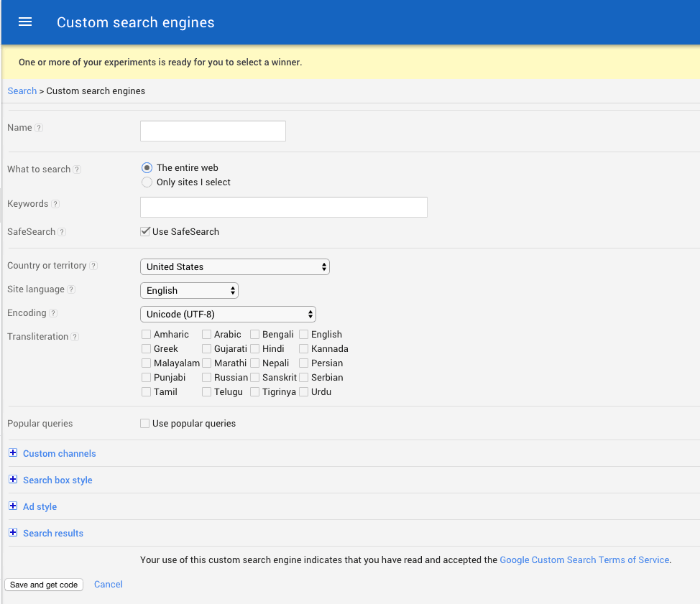
Task: Check the Tigrinya checkbox
Action: tap(254, 391)
